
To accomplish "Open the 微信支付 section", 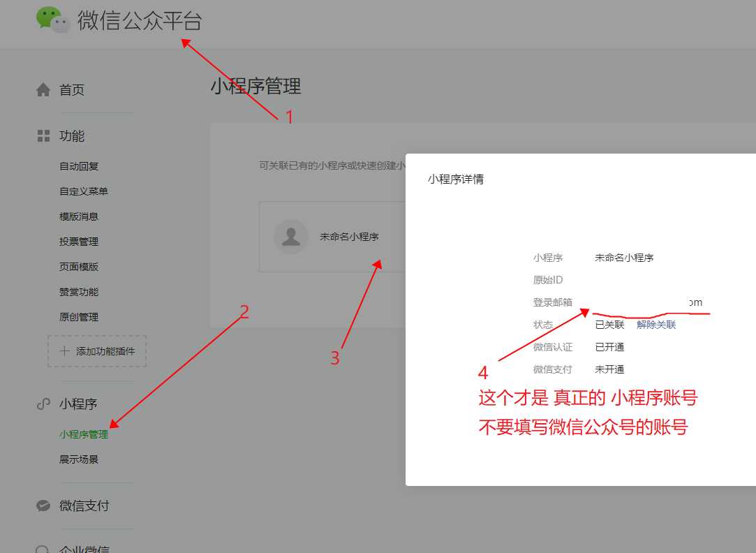I will (x=84, y=506).
